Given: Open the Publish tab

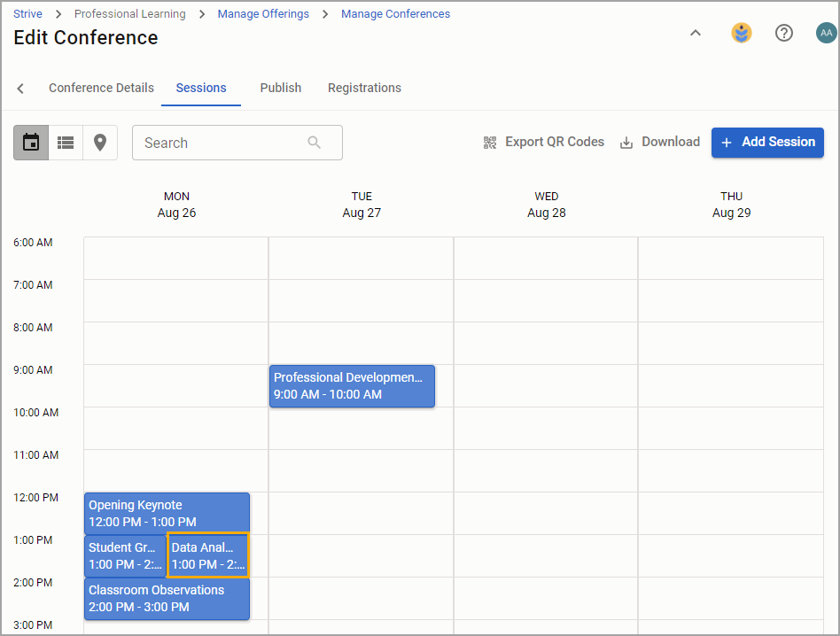Looking at the screenshot, I should tap(281, 88).
